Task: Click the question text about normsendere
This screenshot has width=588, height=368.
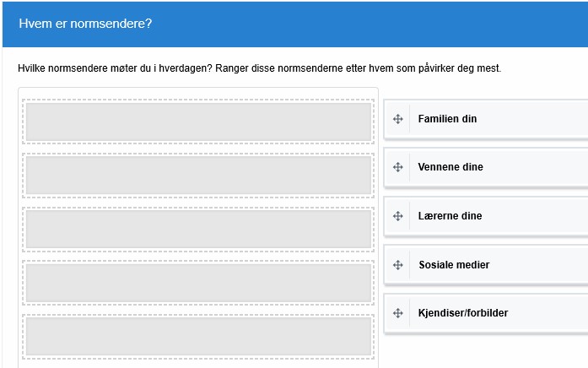Action: tap(260, 68)
